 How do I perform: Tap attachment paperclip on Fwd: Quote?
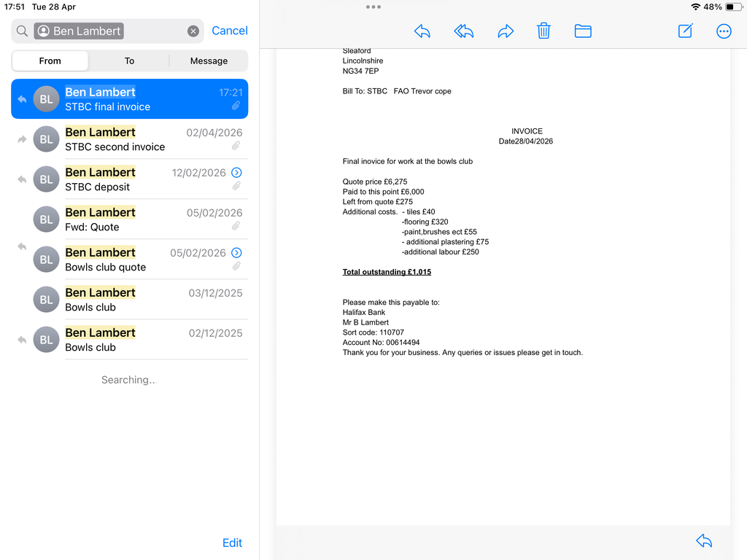click(x=236, y=226)
